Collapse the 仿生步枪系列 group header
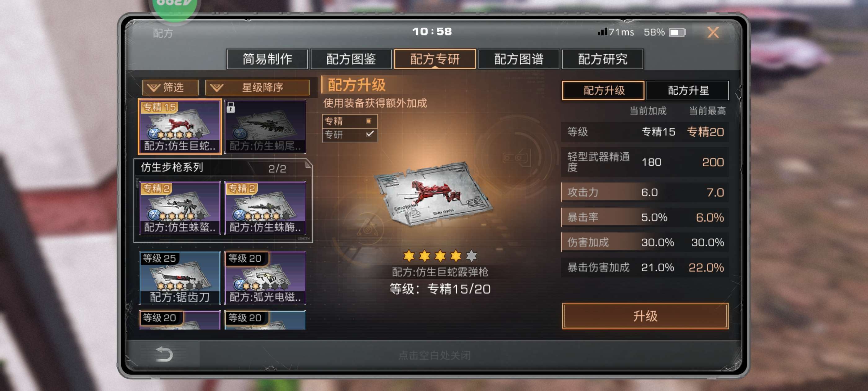The width and height of the screenshot is (868, 391). (x=223, y=168)
